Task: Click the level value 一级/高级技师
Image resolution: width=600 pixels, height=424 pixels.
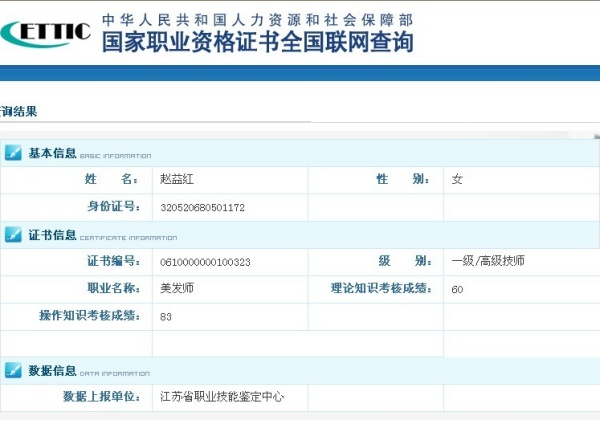Action: (x=488, y=262)
